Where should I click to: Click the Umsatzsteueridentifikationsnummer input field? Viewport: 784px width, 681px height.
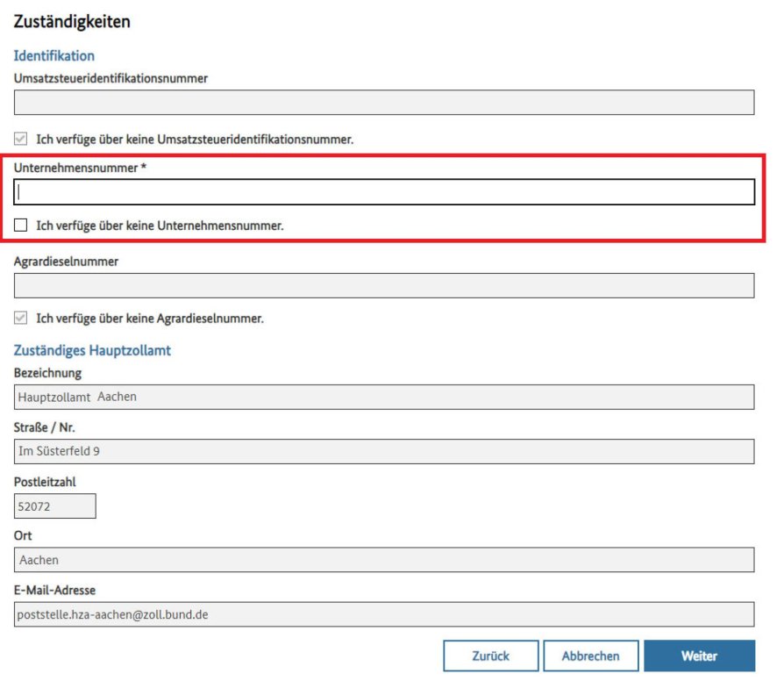[384, 103]
